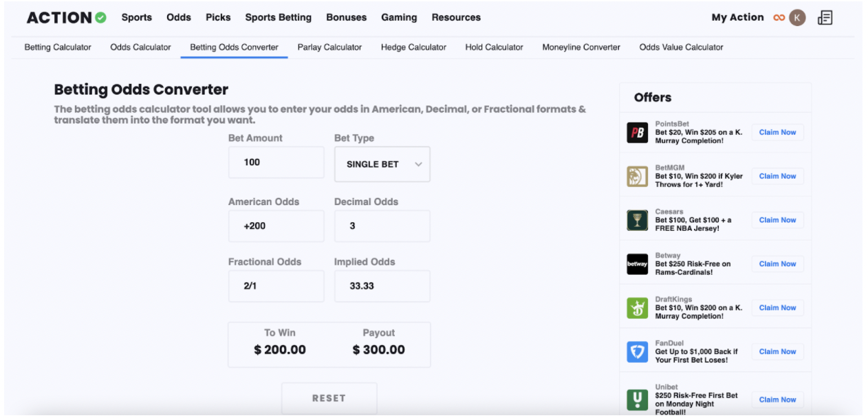The width and height of the screenshot is (868, 418).
Task: Click the Betway logo icon
Action: point(638,264)
